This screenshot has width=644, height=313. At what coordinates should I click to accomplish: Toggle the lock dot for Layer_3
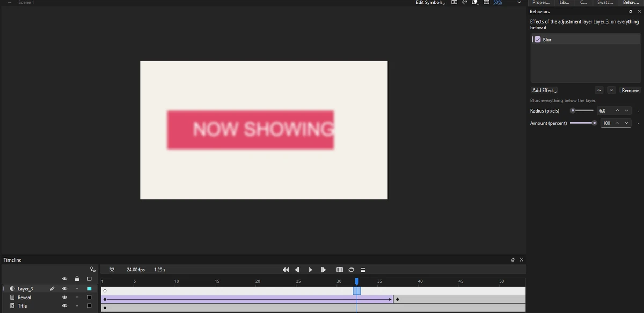pos(77,289)
